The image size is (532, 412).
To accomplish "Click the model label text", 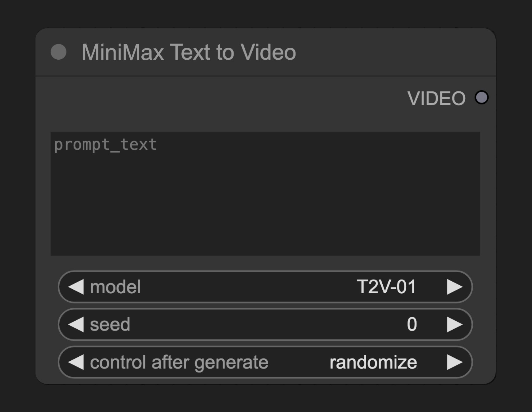I will (115, 287).
